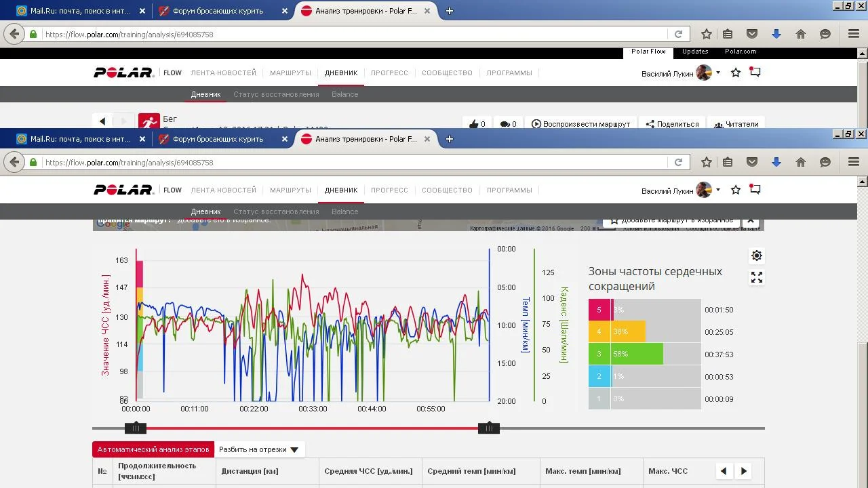
Task: Open Статус восстановления subtab in front window
Action: 276,211
